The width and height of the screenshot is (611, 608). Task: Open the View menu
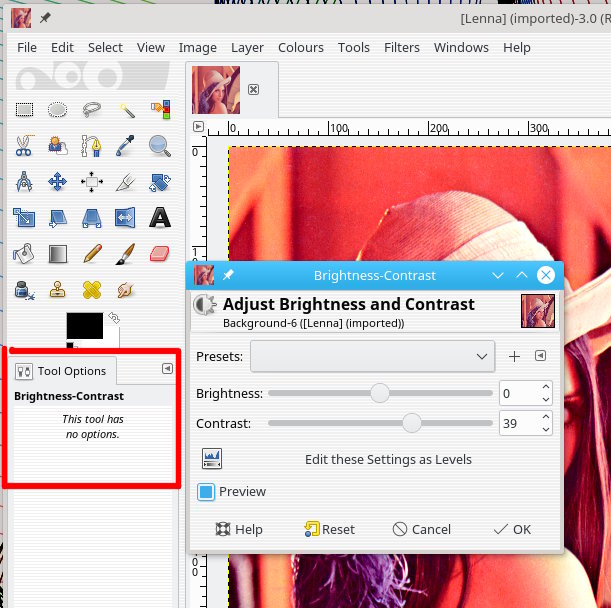(x=151, y=48)
